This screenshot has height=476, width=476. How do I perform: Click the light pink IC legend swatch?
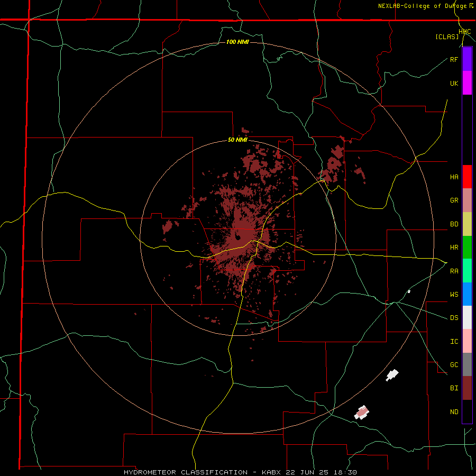[x=467, y=341]
